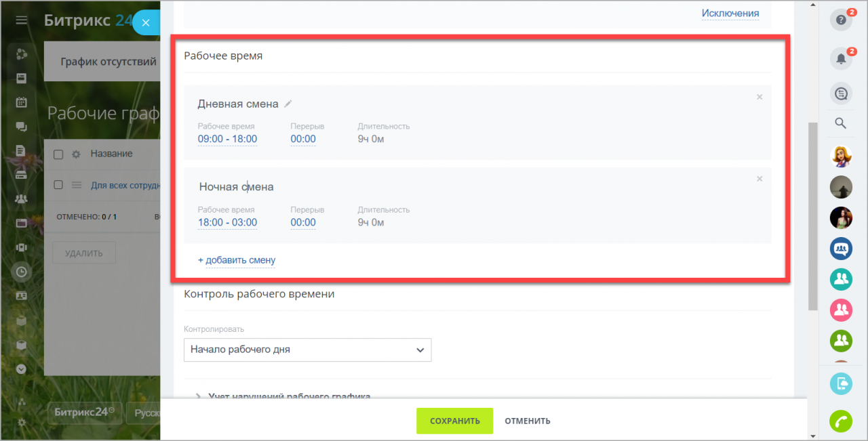Open the teal group chat icon
Image resolution: width=868 pixels, height=441 pixels.
(x=841, y=279)
